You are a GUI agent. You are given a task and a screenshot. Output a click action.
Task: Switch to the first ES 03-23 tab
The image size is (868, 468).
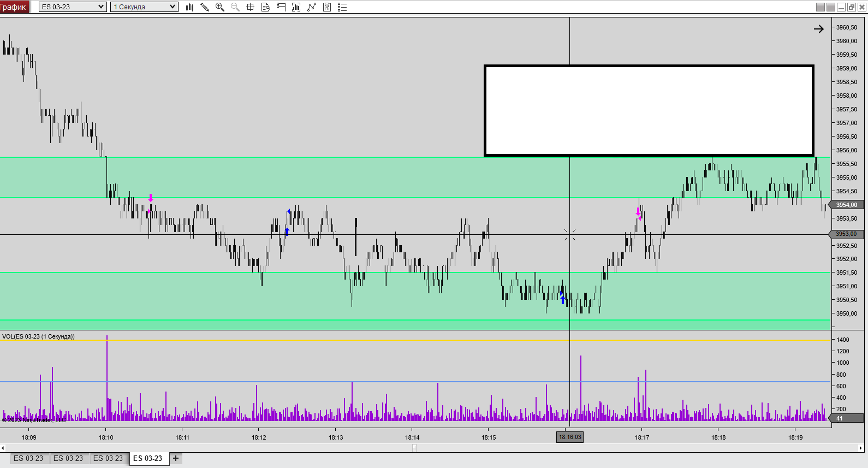pos(28,458)
